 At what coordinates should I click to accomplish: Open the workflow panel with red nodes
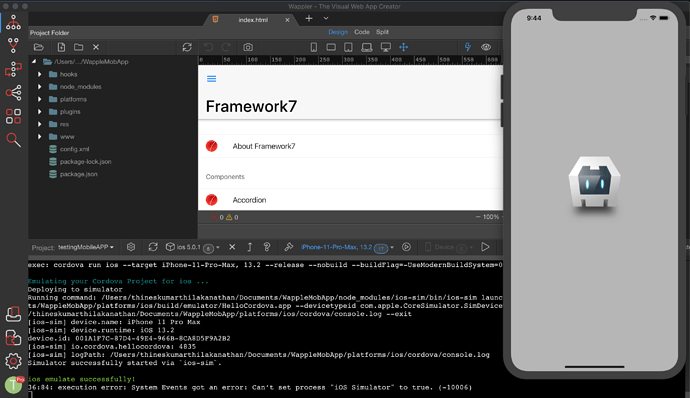(x=13, y=69)
